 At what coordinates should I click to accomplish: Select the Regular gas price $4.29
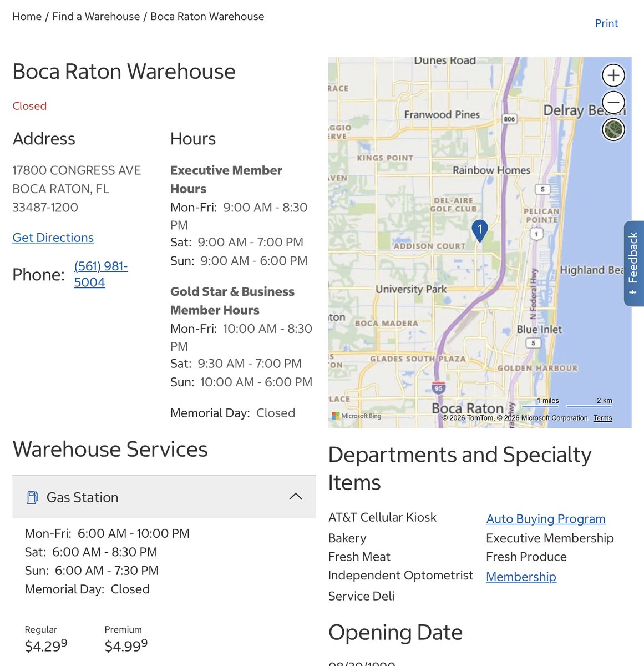(46, 645)
